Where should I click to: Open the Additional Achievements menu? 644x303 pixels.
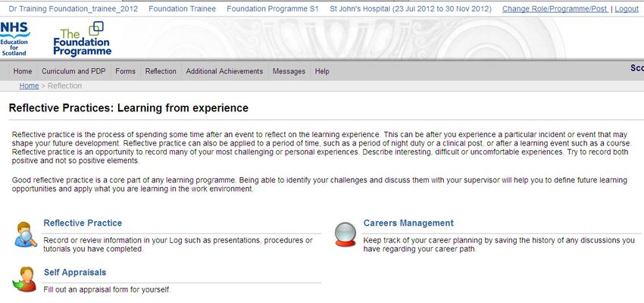point(224,71)
